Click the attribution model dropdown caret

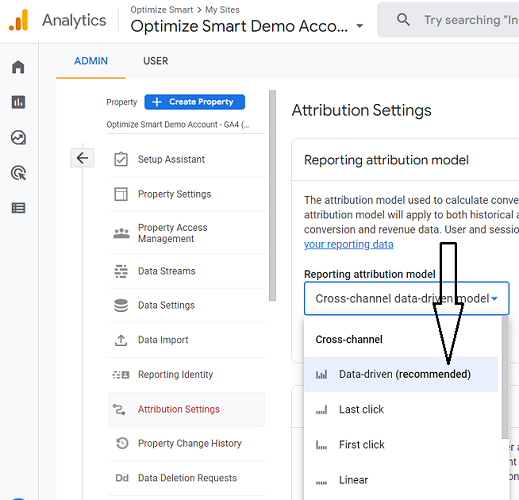pos(494,299)
